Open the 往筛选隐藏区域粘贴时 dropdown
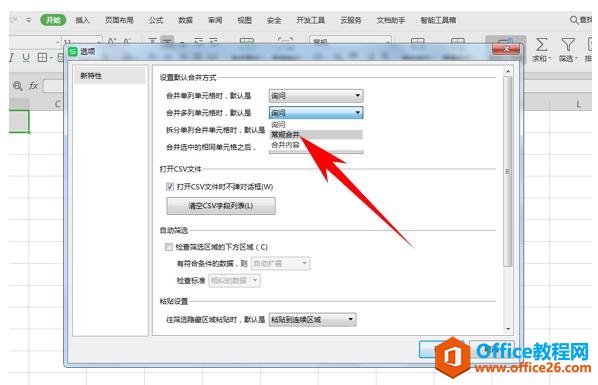The width and height of the screenshot is (598, 385). (312, 319)
